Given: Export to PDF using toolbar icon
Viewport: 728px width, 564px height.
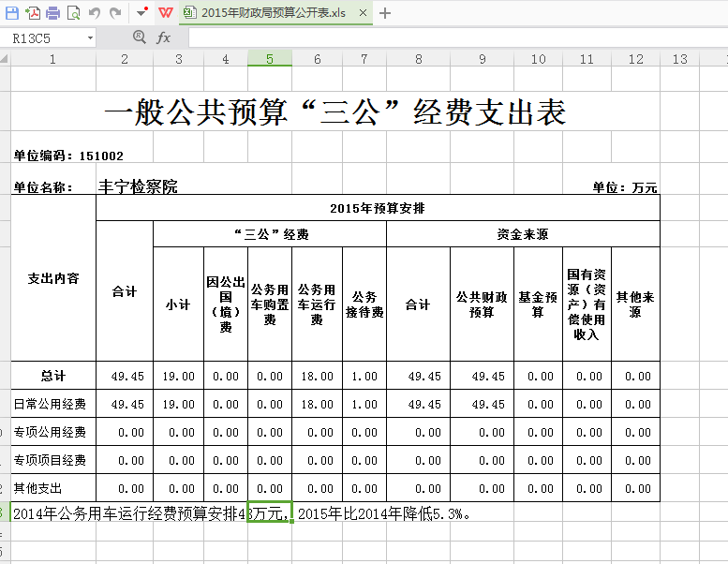Looking at the screenshot, I should pyautogui.click(x=33, y=12).
